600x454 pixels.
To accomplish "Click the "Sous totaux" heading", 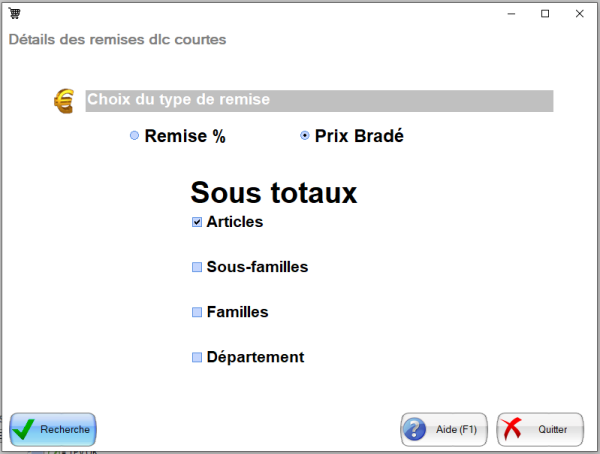I will pos(273,192).
